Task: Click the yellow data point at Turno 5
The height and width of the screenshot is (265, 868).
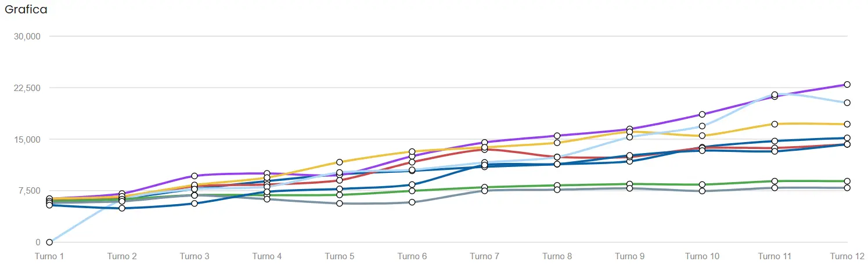Action: coord(340,162)
